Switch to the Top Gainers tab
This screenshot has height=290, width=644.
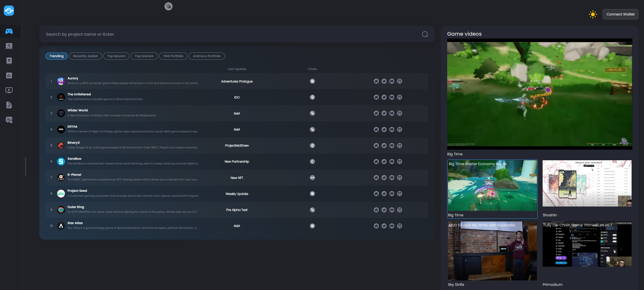click(144, 56)
